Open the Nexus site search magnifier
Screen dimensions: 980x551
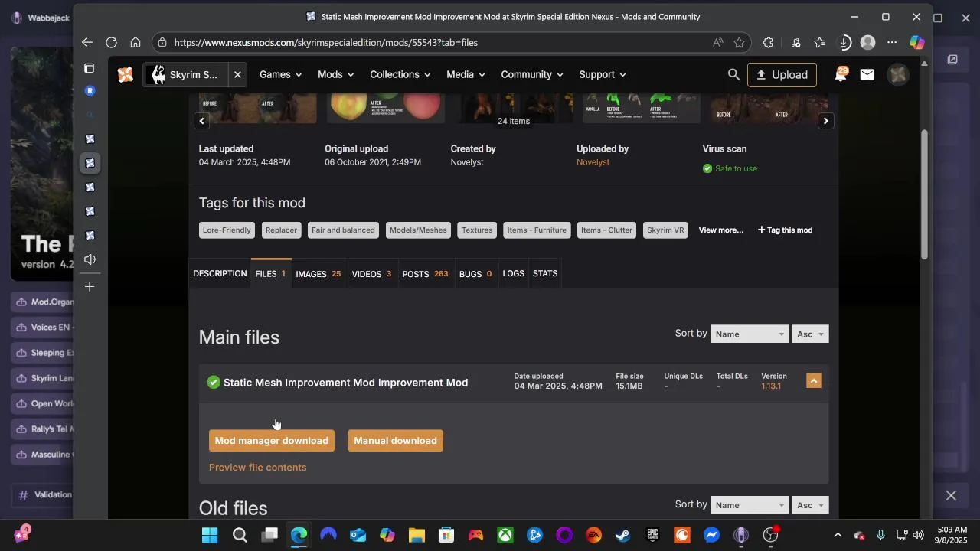[733, 74]
